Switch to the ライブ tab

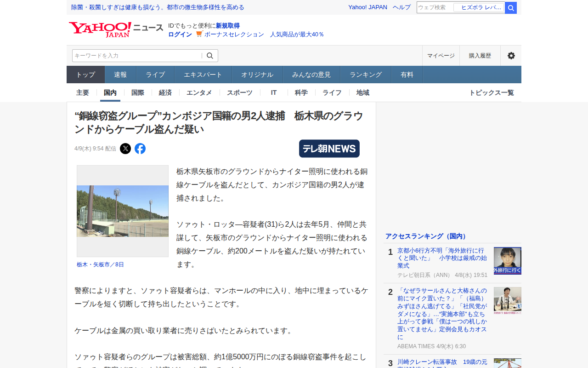coord(155,75)
